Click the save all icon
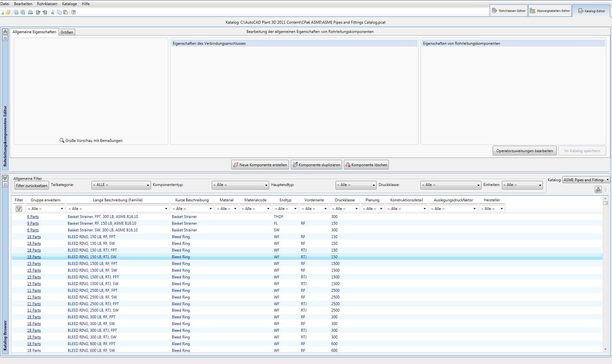Viewport: 612px width, 364px height. coord(22,12)
